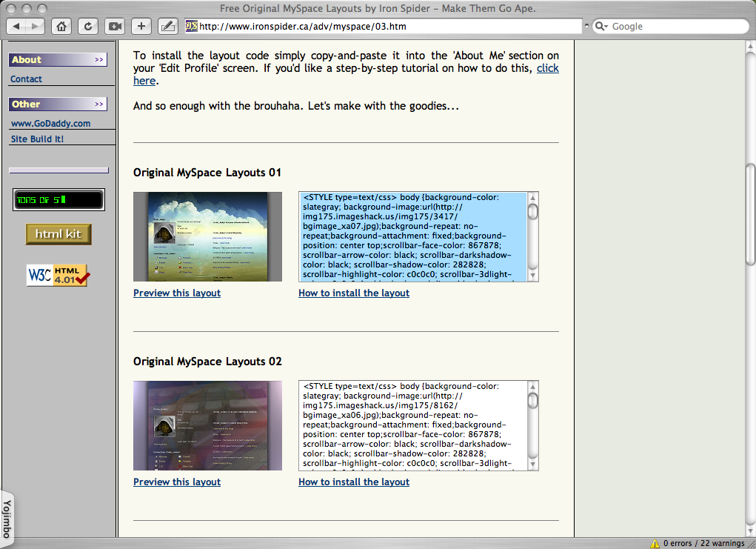Click the html kit button
756x549 pixels.
[58, 234]
